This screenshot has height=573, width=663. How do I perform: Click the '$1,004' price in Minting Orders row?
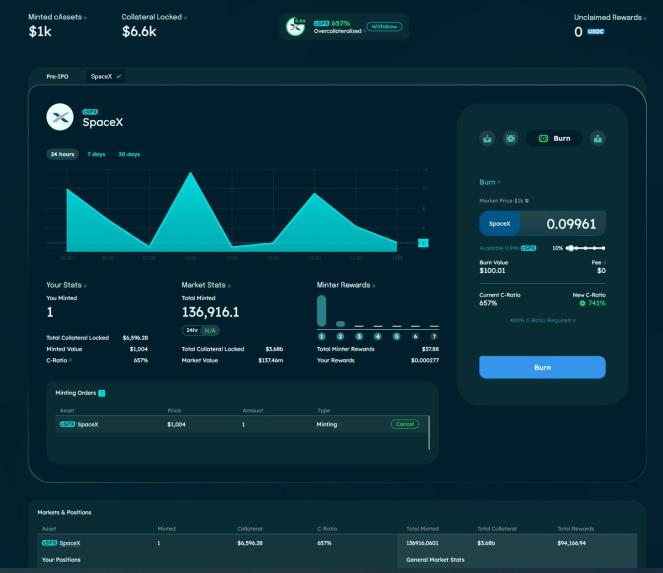pyautogui.click(x=176, y=425)
